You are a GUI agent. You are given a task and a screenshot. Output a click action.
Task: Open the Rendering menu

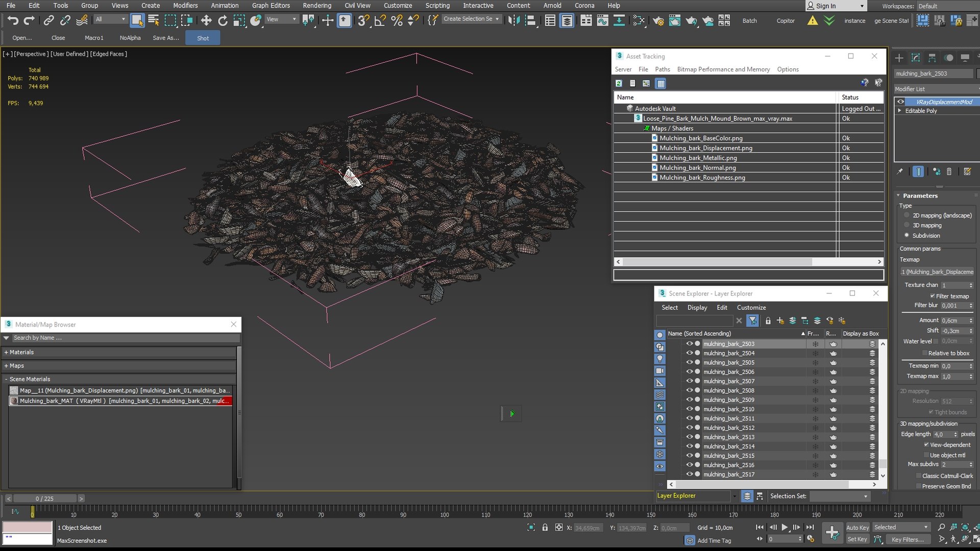317,6
